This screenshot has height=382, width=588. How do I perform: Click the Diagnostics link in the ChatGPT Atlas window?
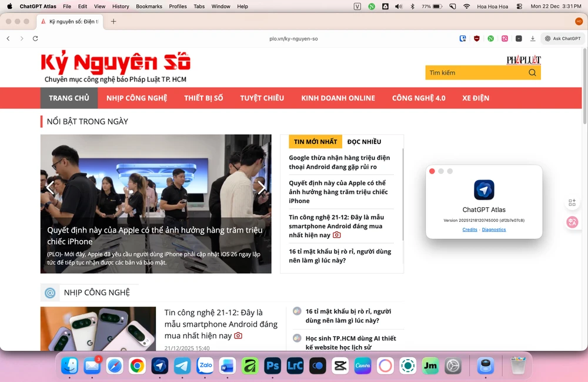(x=494, y=230)
